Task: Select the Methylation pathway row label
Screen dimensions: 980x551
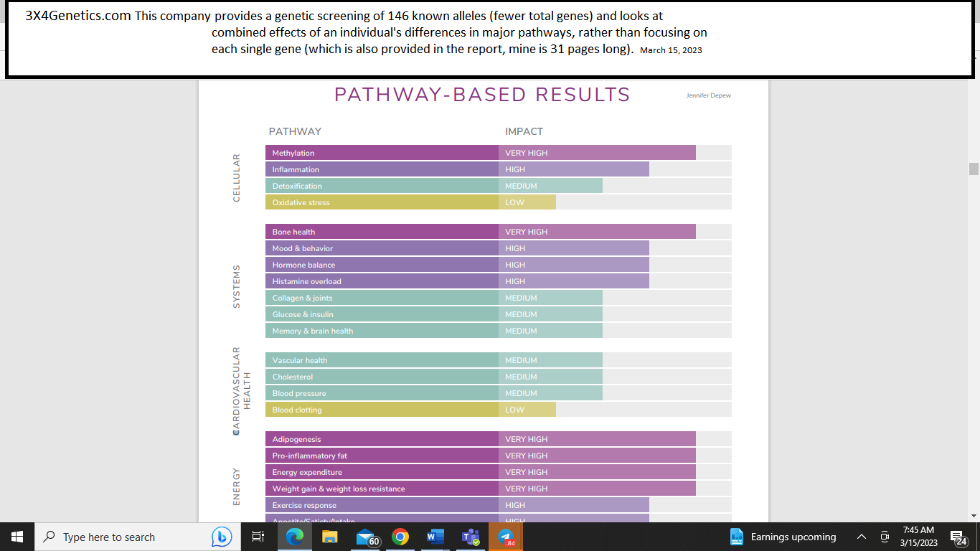Action: pos(293,153)
